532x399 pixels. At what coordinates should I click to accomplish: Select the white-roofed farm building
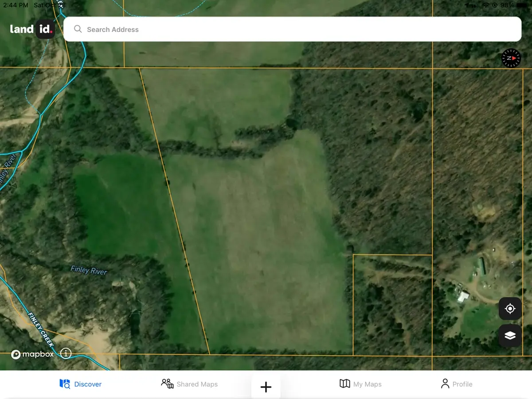coord(464,297)
